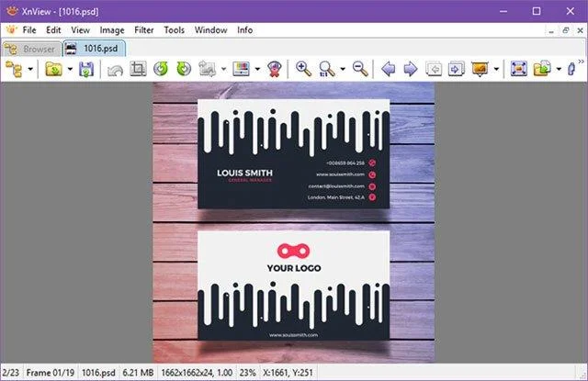Toggle the Fullscreen view icon
Image resolution: width=588 pixels, height=381 pixels.
pos(518,69)
